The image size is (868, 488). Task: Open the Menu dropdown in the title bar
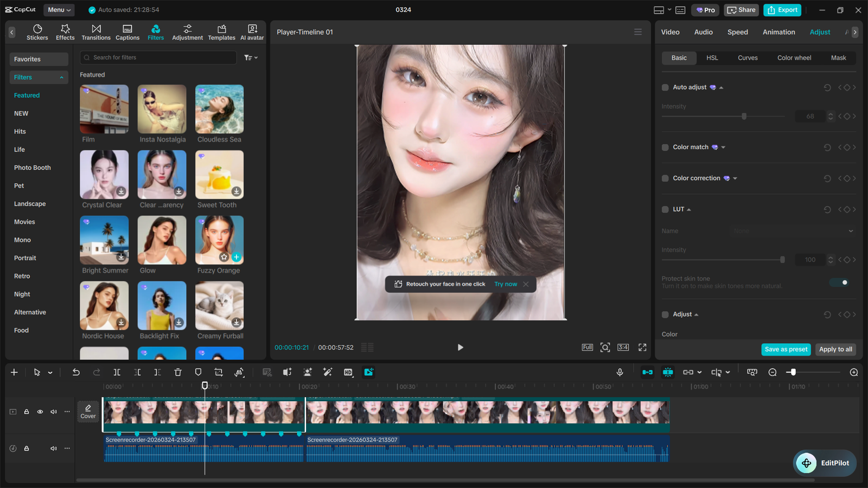pyautogui.click(x=59, y=10)
